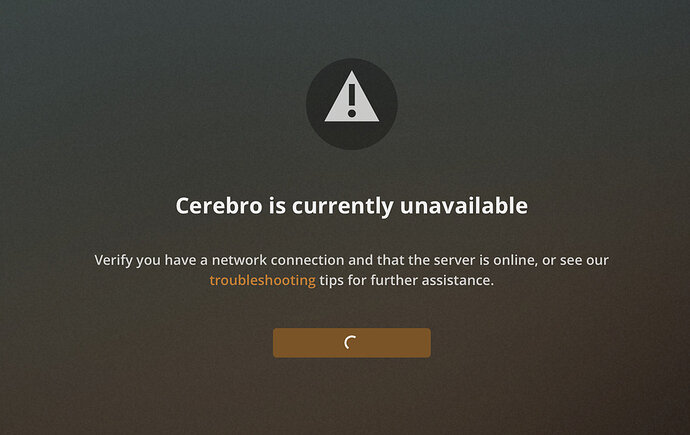690x435 pixels.
Task: Click the exclamation mark inside the triangle
Action: click(352, 101)
